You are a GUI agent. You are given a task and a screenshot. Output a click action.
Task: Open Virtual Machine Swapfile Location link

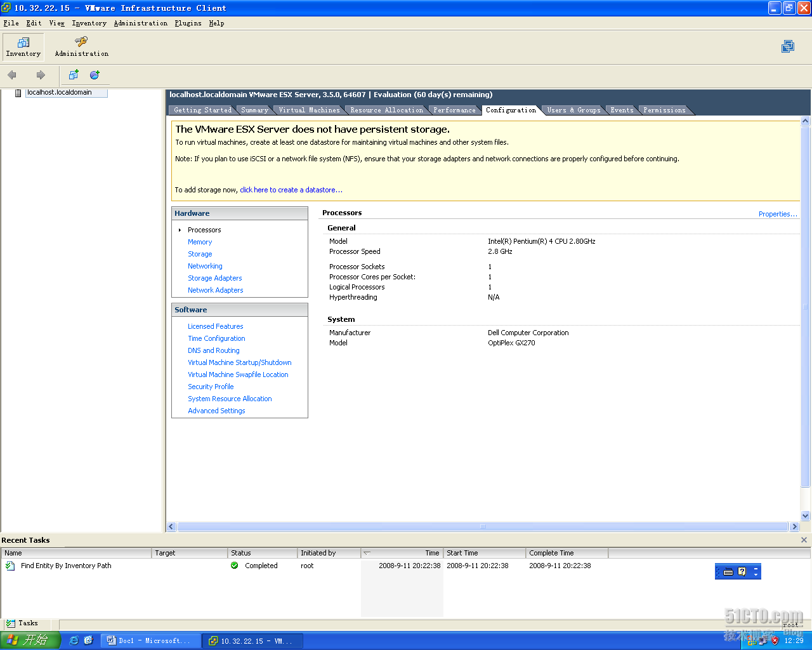[x=238, y=375]
